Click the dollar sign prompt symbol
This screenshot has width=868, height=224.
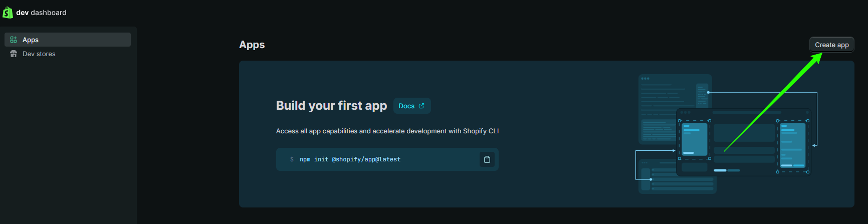click(x=292, y=159)
